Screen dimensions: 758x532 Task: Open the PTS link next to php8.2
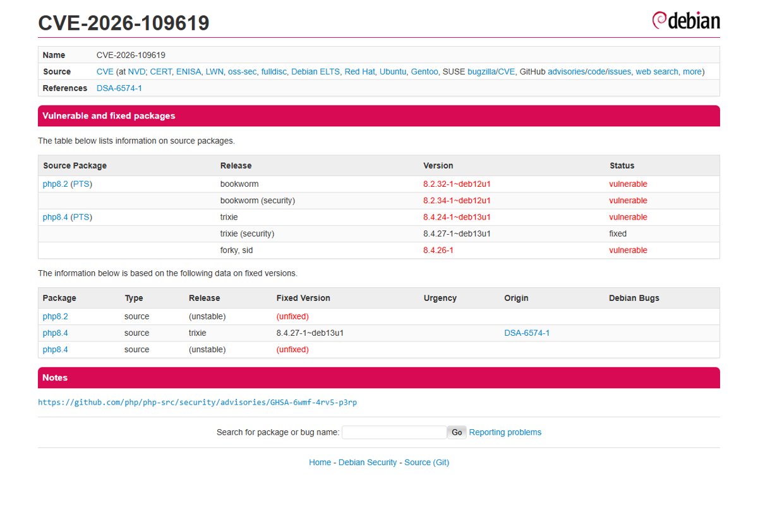click(x=81, y=184)
